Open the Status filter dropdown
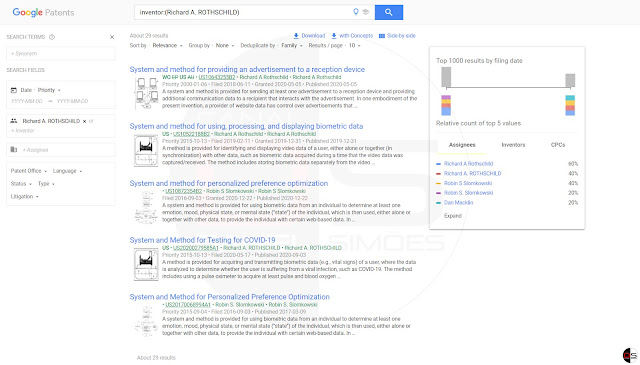The width and height of the screenshot is (640, 365). 21,184
